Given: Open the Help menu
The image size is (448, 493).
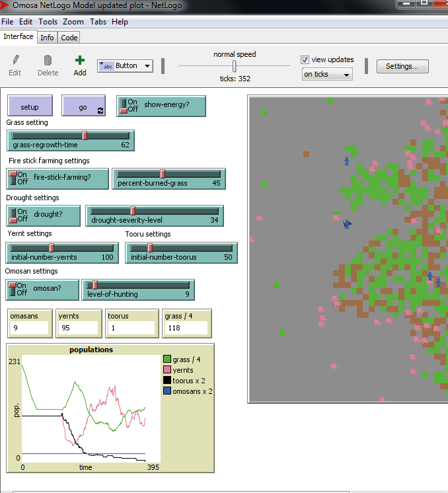Looking at the screenshot, I should coord(120,22).
